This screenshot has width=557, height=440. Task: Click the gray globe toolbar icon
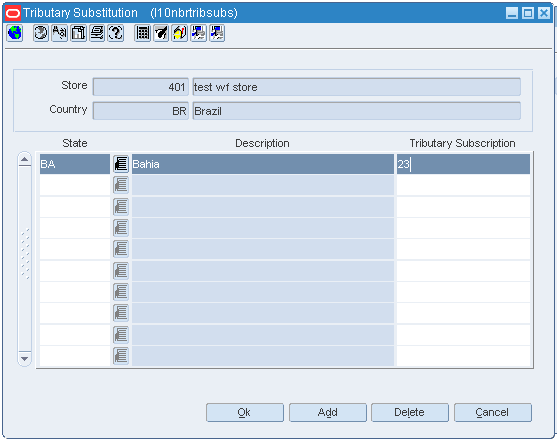pyautogui.click(x=41, y=33)
